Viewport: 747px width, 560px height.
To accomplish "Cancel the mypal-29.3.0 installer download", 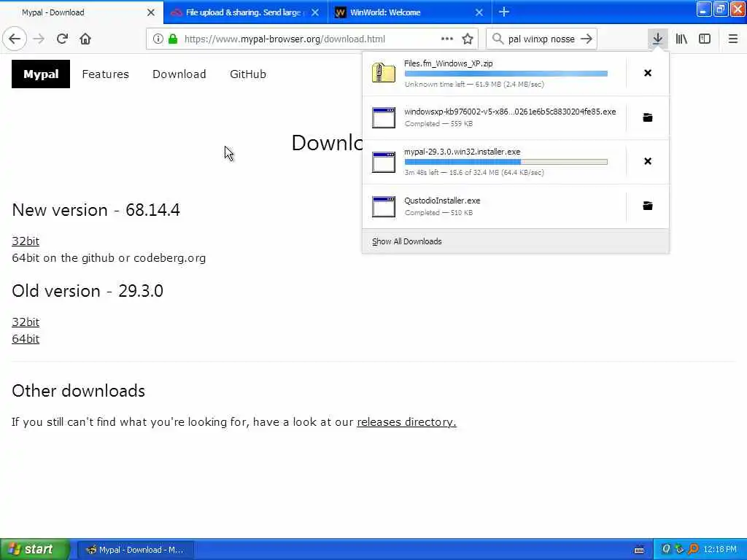I will (648, 161).
